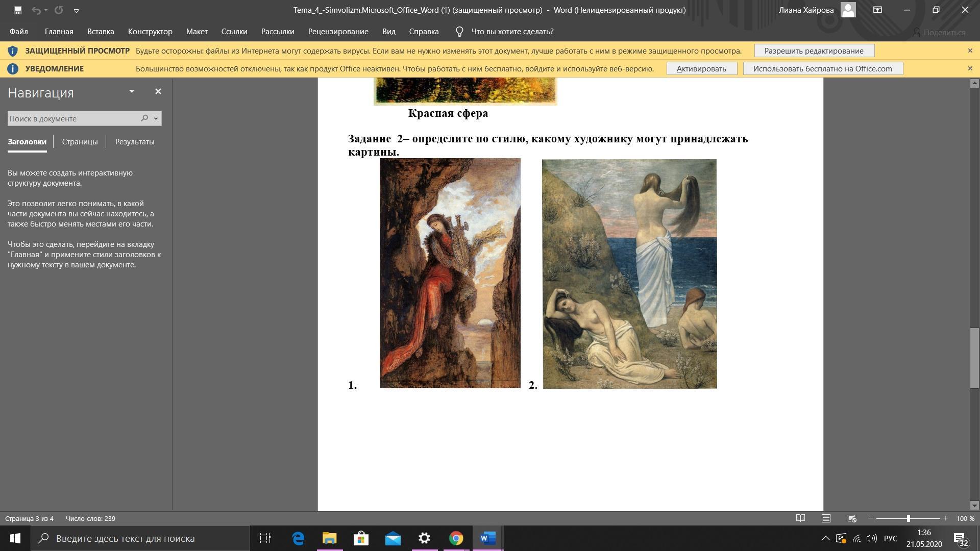Select the Заголовки navigation tab
This screenshot has height=551, width=980.
click(27, 142)
